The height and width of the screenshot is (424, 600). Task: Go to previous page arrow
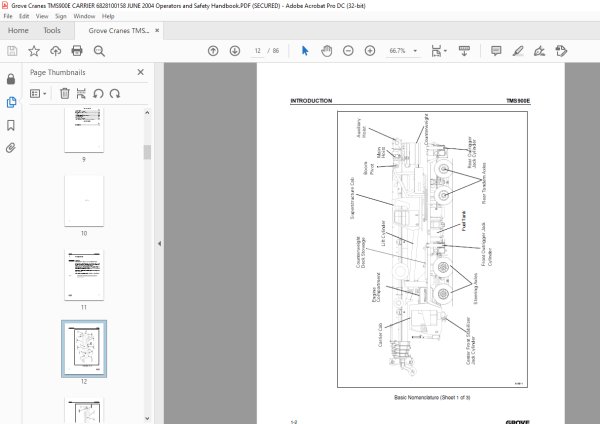pos(213,51)
